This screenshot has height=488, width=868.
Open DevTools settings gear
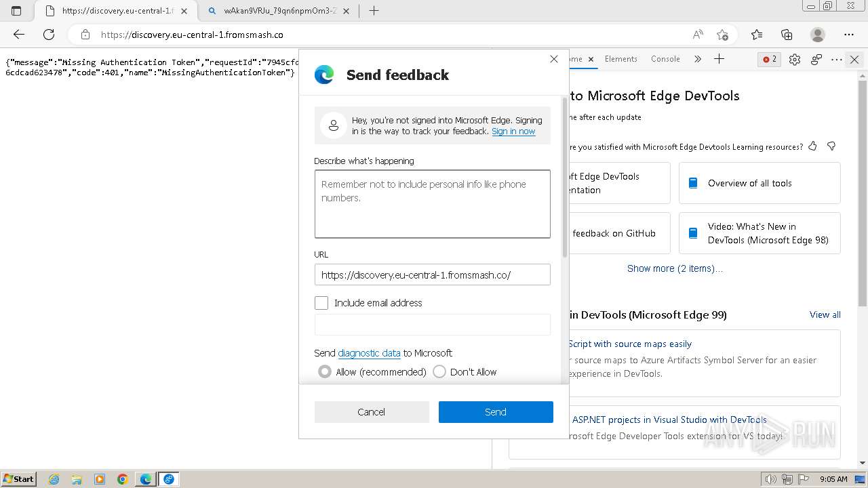pos(795,60)
